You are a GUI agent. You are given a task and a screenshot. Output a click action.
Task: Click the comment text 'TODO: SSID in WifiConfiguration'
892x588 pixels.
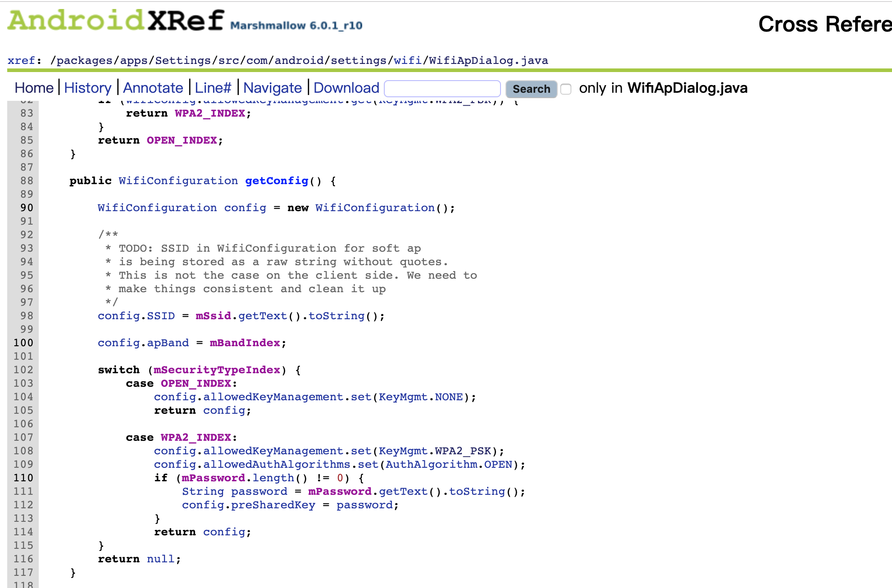tap(228, 248)
